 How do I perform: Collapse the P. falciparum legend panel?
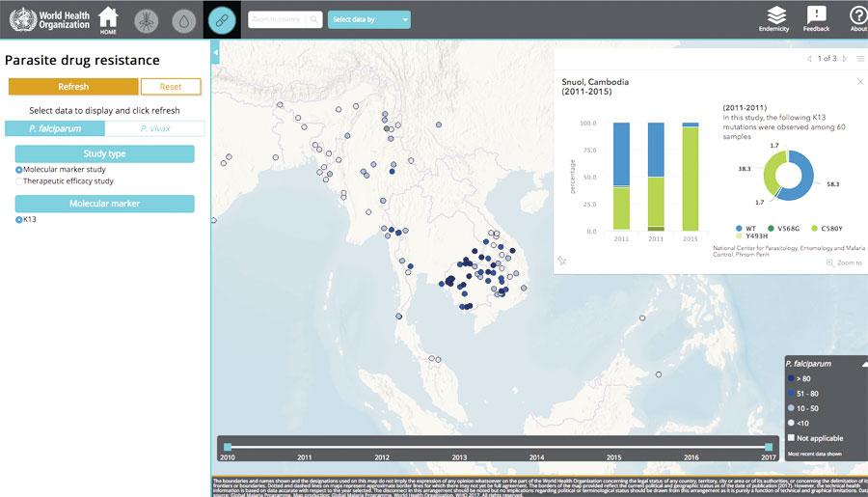click(x=864, y=364)
